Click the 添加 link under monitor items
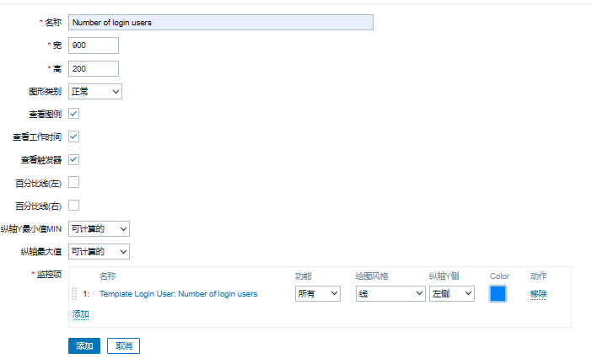 (80, 314)
